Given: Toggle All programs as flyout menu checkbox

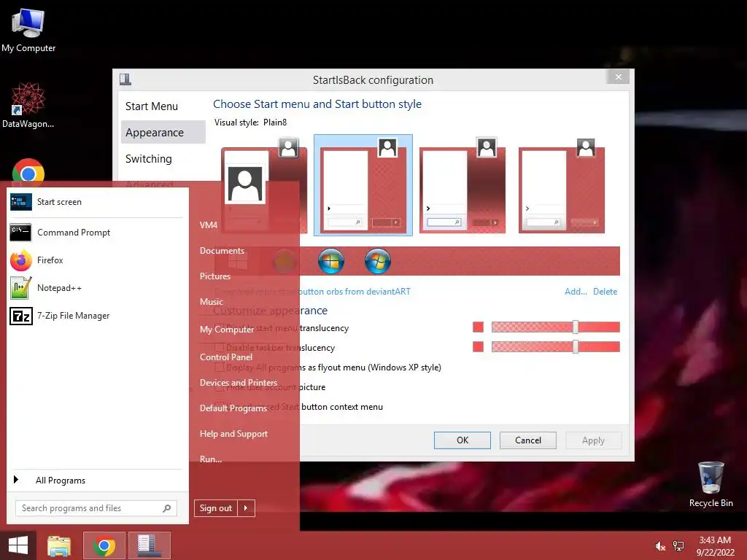Looking at the screenshot, I should 220,367.
